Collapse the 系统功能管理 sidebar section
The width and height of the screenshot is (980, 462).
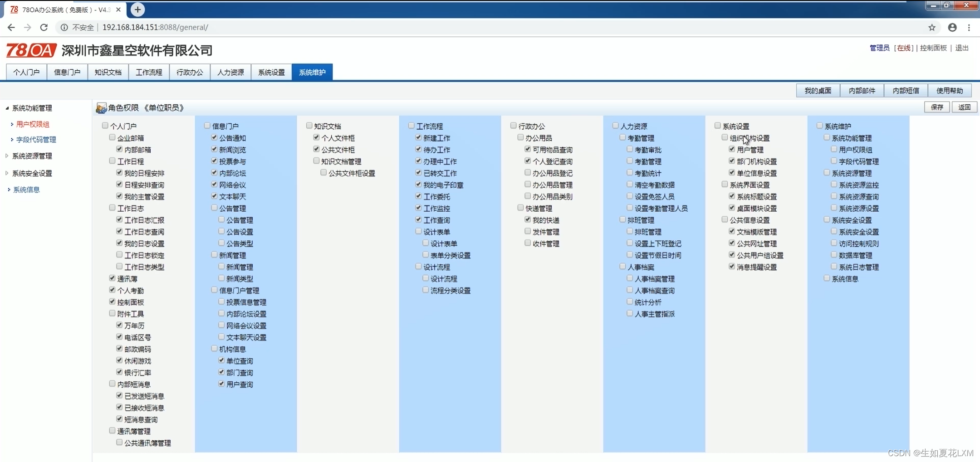click(7, 108)
